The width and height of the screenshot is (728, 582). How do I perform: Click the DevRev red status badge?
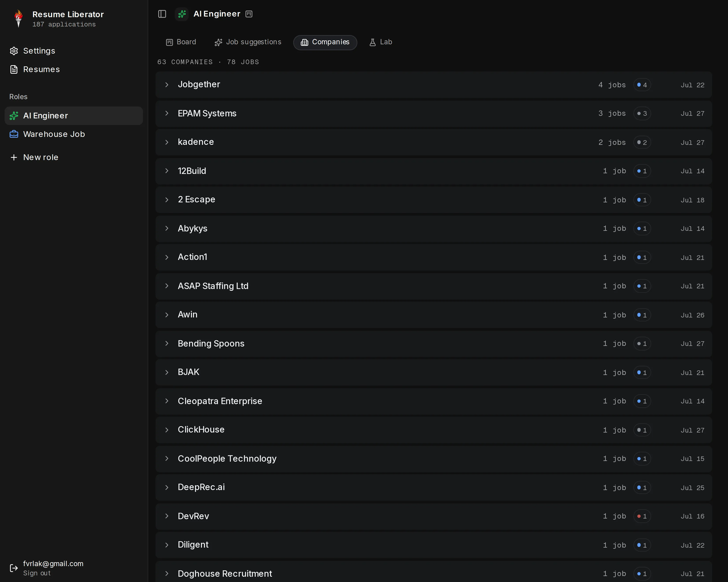click(642, 517)
